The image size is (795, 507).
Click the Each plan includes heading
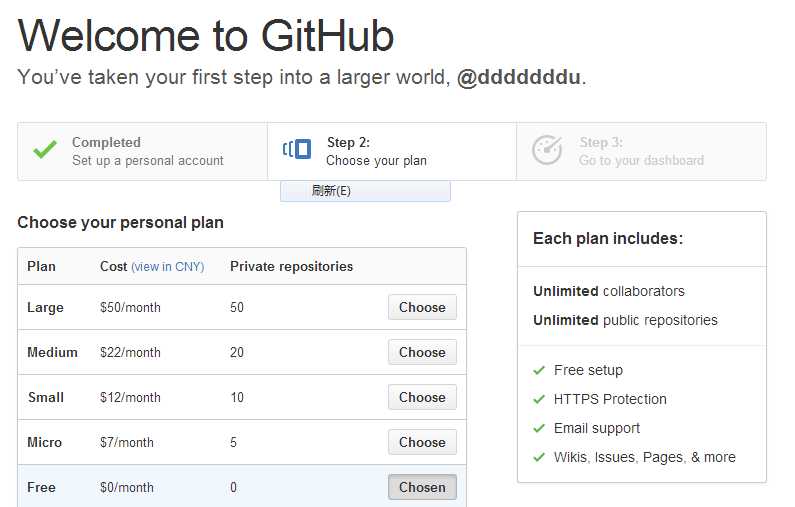[607, 239]
